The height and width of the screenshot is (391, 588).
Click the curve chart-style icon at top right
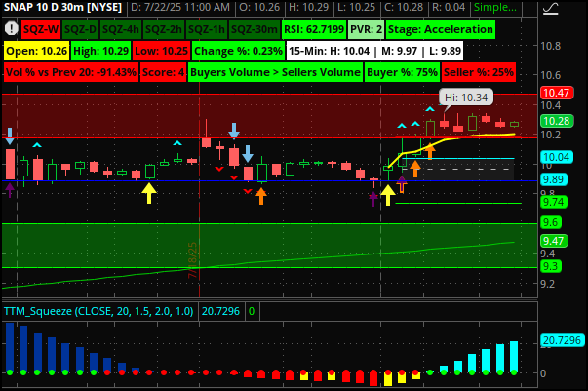point(550,8)
